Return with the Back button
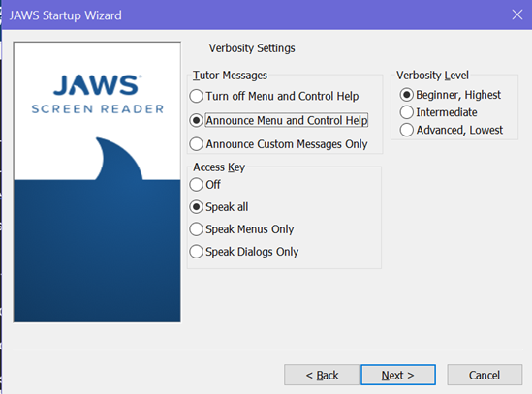 322,375
